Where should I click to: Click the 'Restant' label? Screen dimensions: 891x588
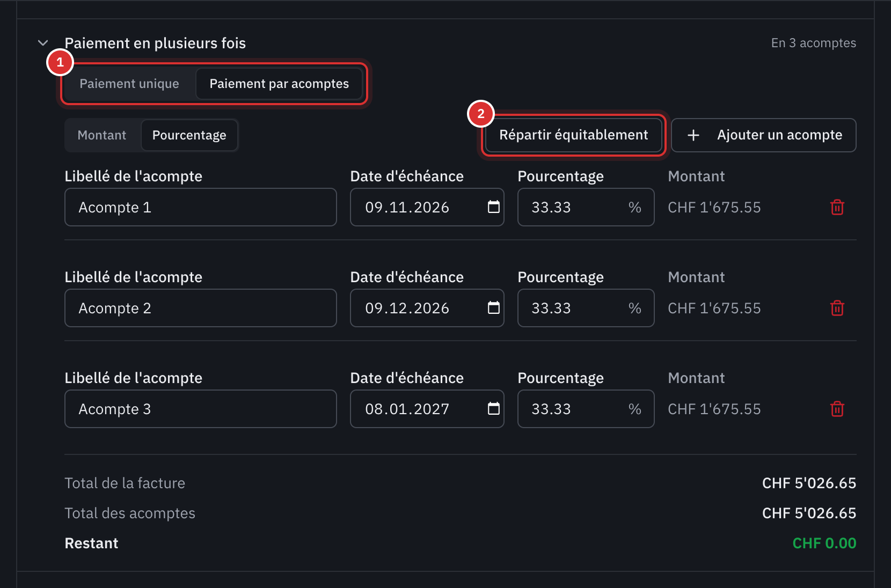91,543
